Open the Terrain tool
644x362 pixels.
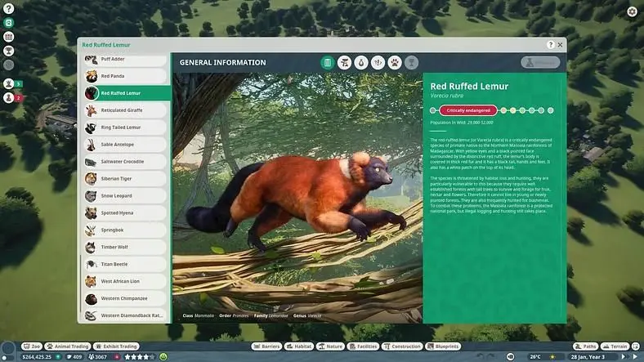[x=615, y=346]
